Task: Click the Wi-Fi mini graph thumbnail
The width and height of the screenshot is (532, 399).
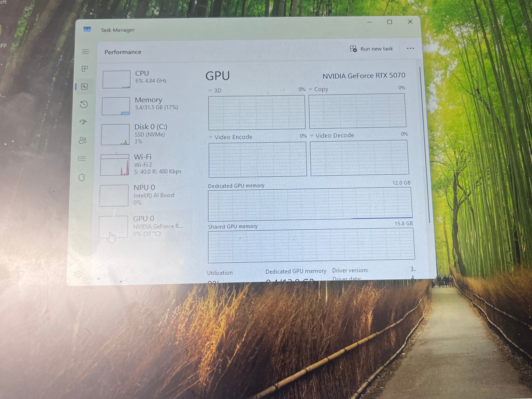Action: pos(115,165)
